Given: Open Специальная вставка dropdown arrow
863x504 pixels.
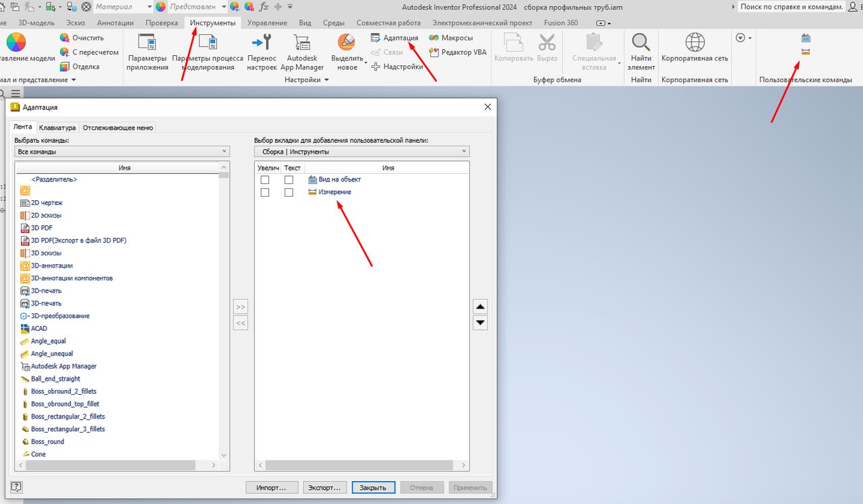Looking at the screenshot, I should pos(619,64).
